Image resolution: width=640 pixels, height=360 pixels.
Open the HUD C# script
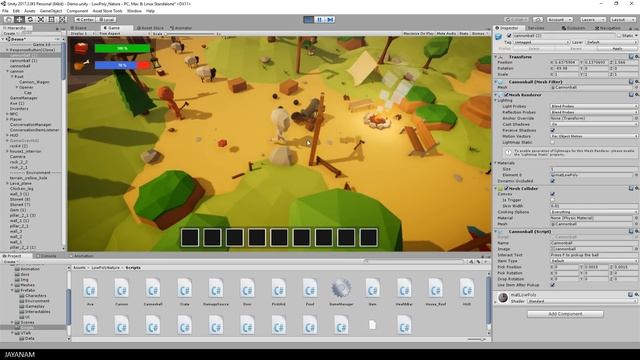467,289
